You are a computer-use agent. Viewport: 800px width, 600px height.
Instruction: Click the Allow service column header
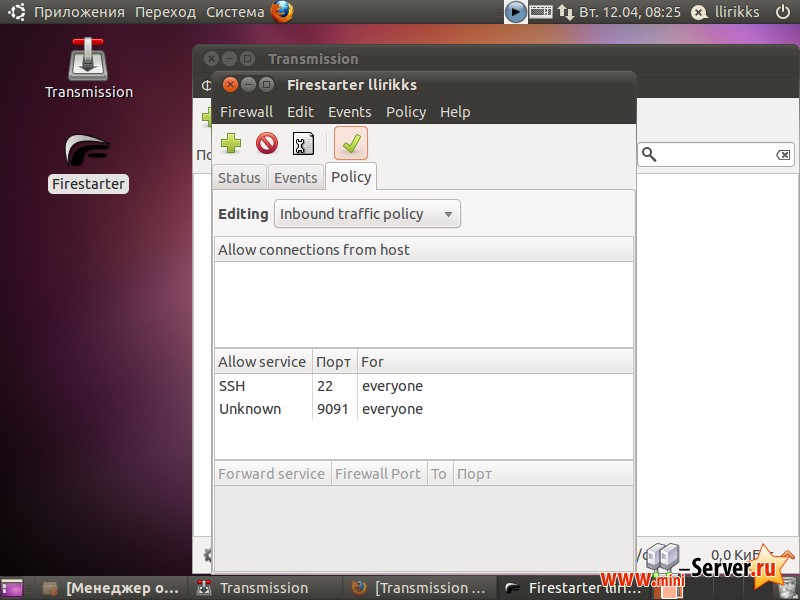[x=262, y=362]
